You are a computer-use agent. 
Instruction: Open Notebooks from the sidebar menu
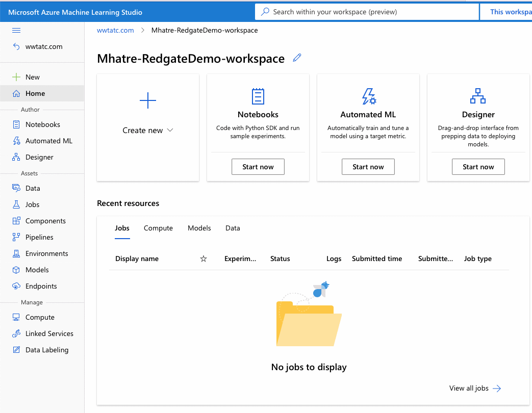[x=42, y=124]
